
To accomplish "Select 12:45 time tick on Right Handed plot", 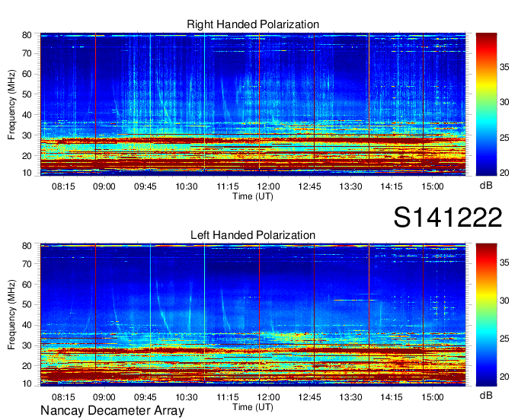I will click(309, 186).
